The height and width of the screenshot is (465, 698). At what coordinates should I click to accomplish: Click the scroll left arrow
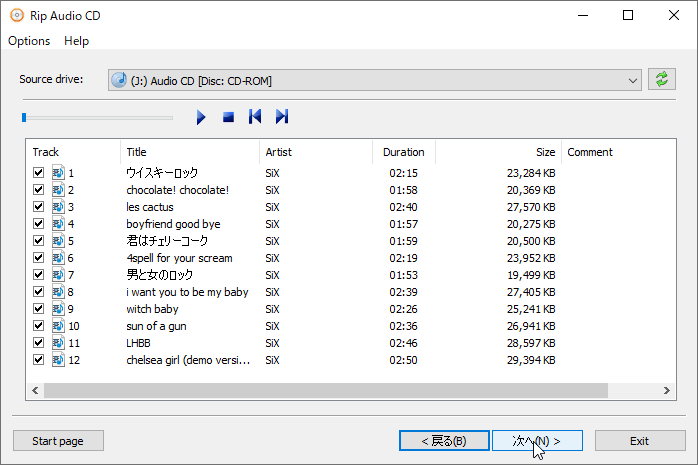pyautogui.click(x=35, y=390)
